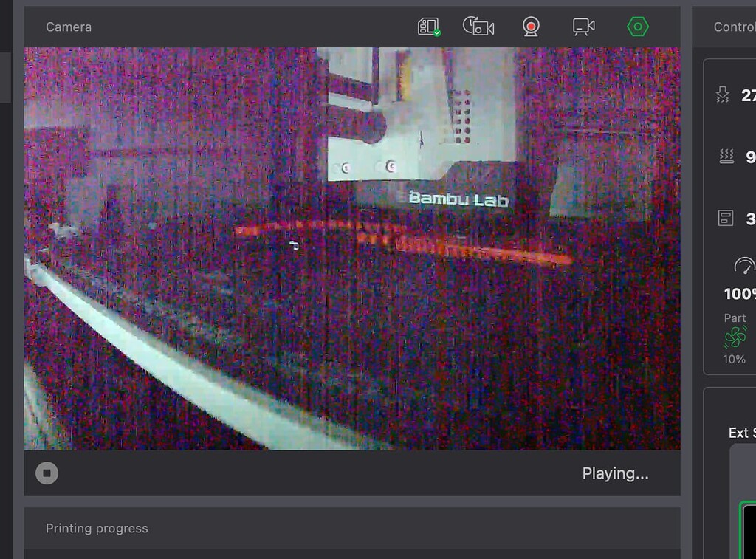Toggle video recording webcam icon

point(531,27)
